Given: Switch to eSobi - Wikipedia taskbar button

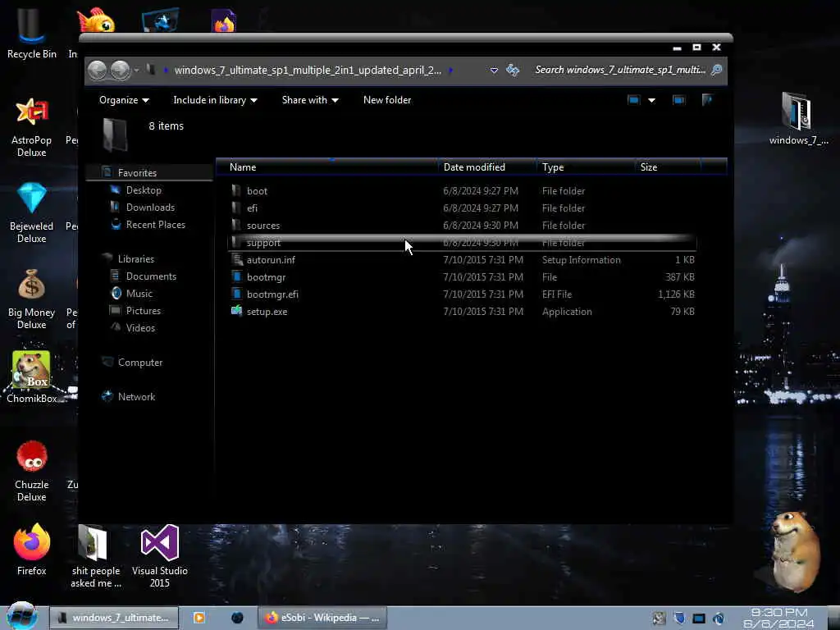Looking at the screenshot, I should 322,618.
